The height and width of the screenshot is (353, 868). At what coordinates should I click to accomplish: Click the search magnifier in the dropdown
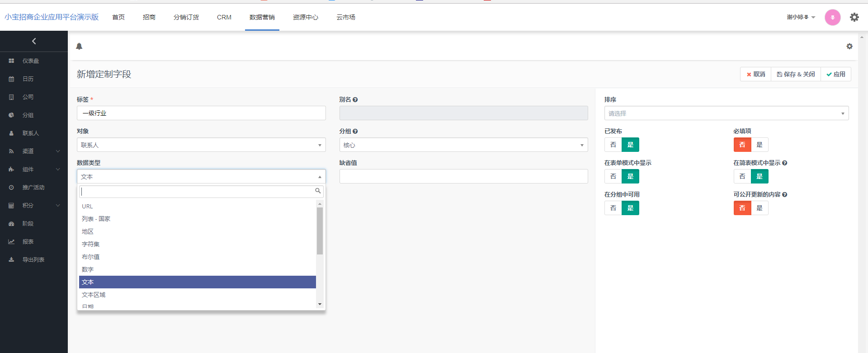[x=318, y=191]
